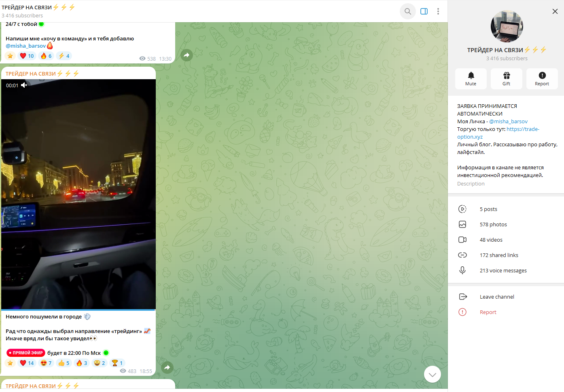
Task: Forward the video post using share arrow
Action: pos(167,367)
